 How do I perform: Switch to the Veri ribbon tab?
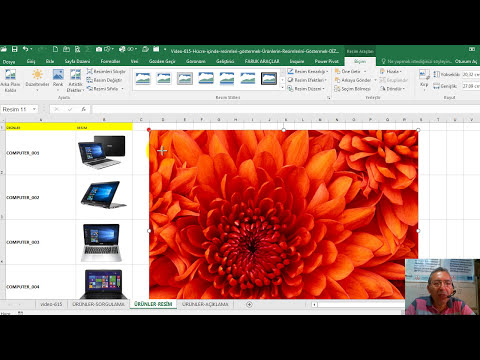click(134, 61)
